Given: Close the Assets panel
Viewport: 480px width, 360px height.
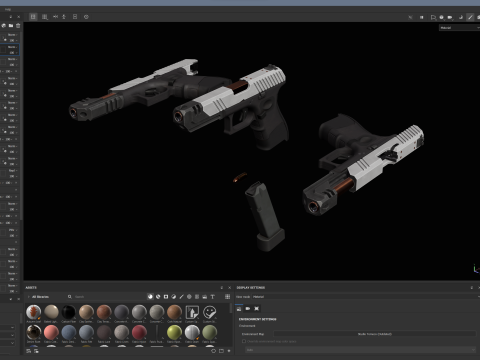Looking at the screenshot, I should [x=229, y=288].
